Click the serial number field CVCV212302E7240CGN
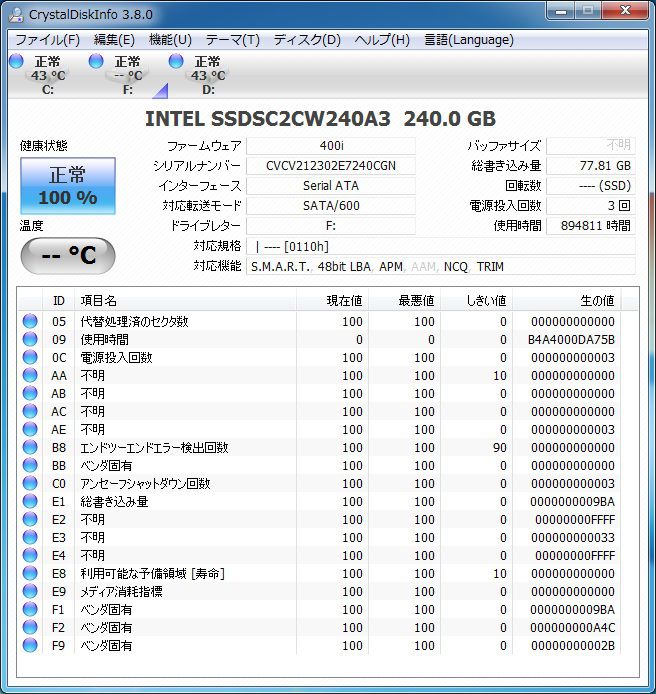Image resolution: width=656 pixels, height=694 pixels. pos(331,166)
